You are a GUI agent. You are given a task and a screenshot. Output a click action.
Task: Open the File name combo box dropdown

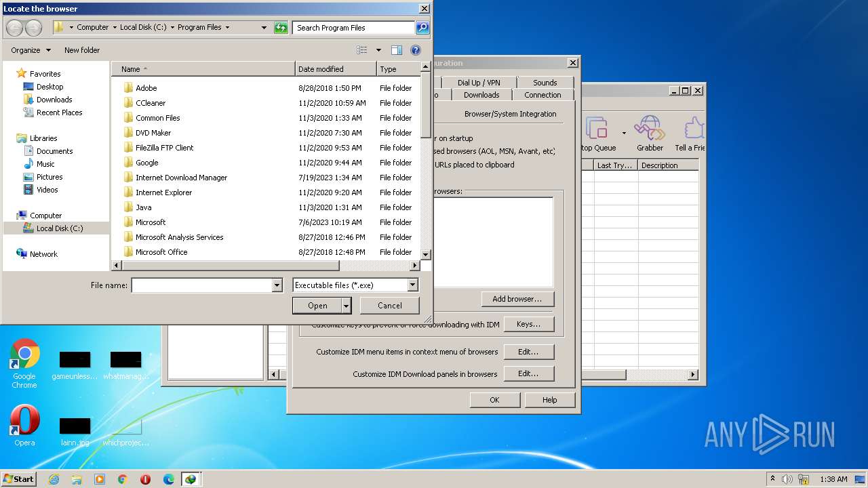pyautogui.click(x=277, y=285)
